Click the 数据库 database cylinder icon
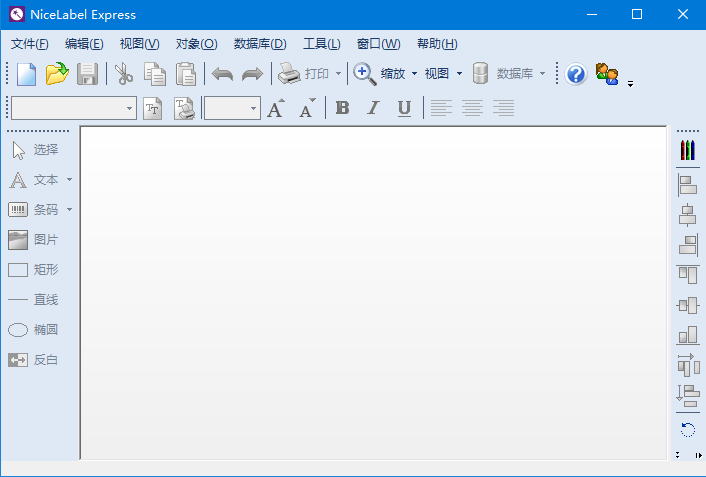Viewport: 706px width, 477px height. pos(480,73)
